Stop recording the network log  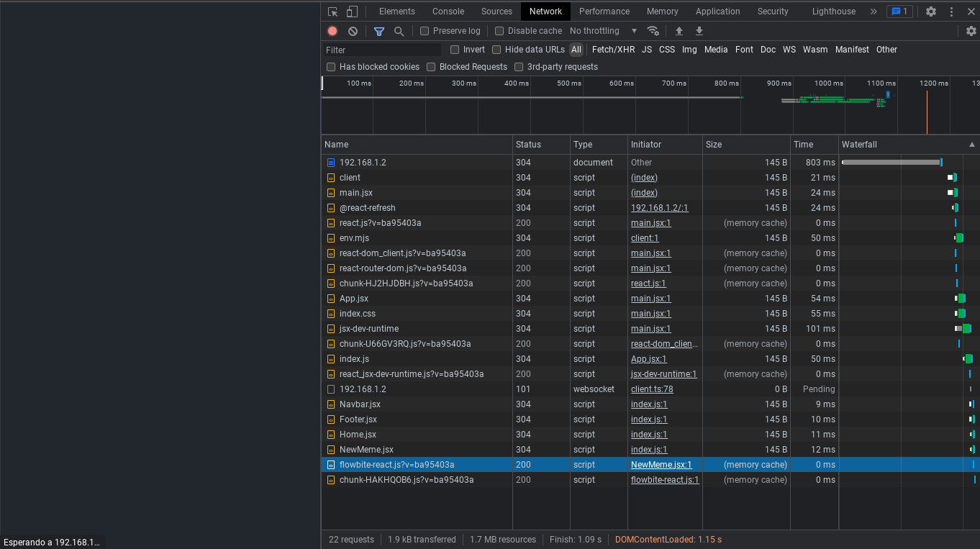[330, 31]
